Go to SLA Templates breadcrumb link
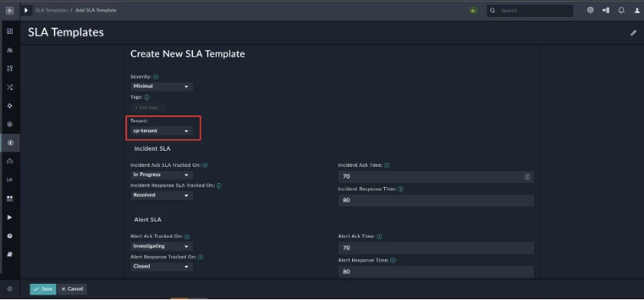Screen dimensions: 644x300 pos(51,10)
